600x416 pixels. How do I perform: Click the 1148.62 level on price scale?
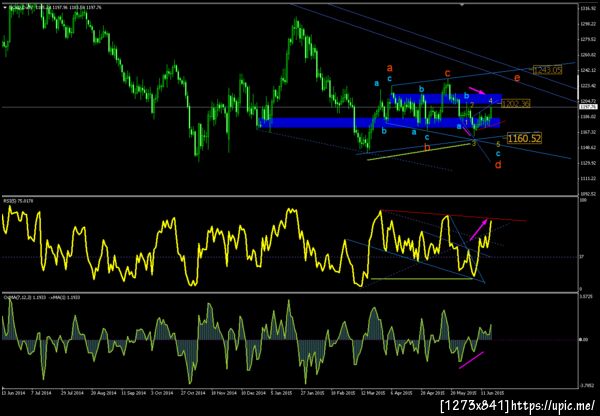(x=587, y=147)
